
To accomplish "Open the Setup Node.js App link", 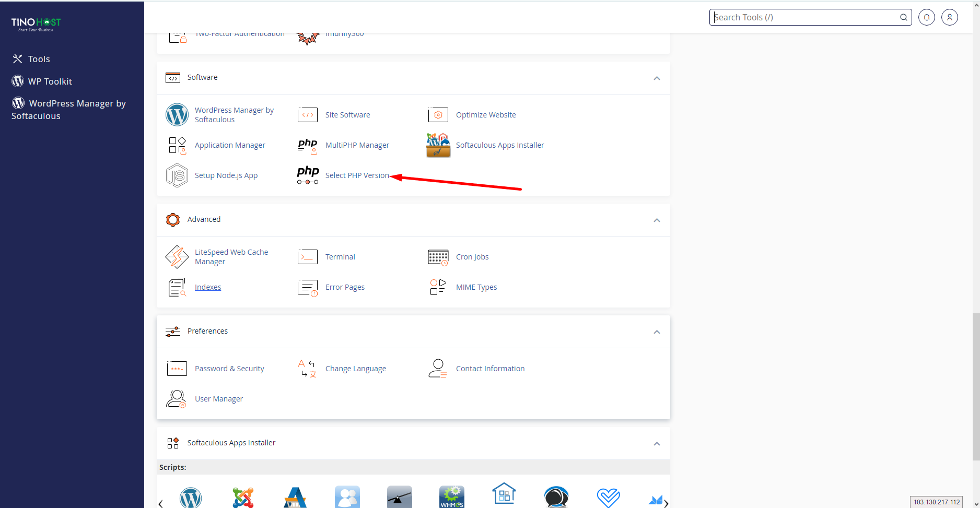I will click(226, 175).
